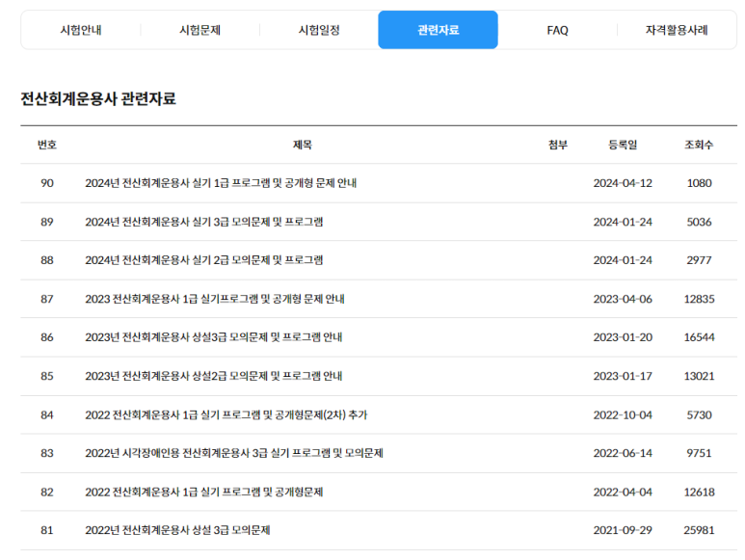This screenshot has height=560, width=745.
Task: Switch to the 시험문제 tab
Action: point(200,30)
